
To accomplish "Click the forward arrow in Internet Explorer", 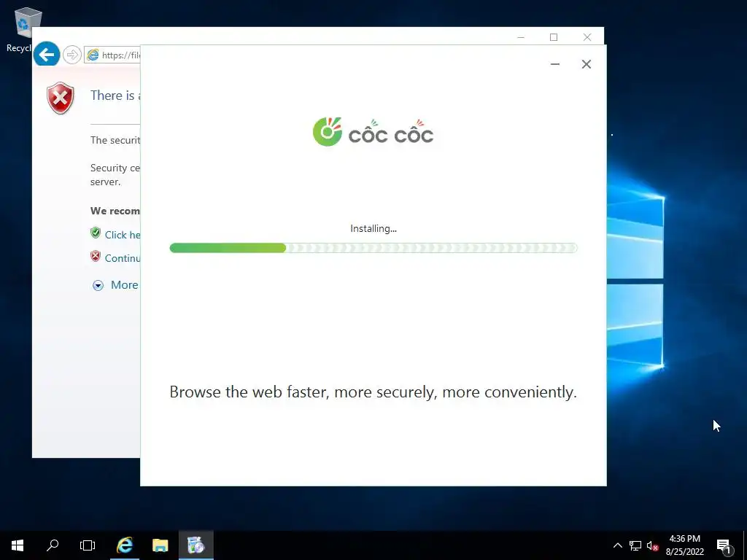I will pos(72,55).
